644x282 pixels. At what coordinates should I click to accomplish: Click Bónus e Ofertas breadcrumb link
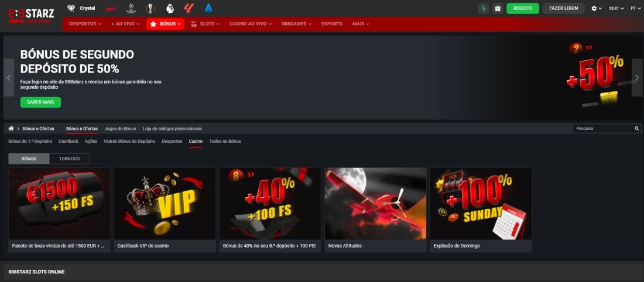(38, 129)
